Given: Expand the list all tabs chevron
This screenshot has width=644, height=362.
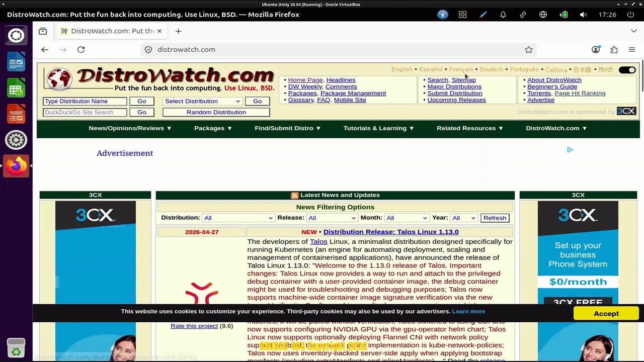Looking at the screenshot, I should pyautogui.click(x=633, y=31).
